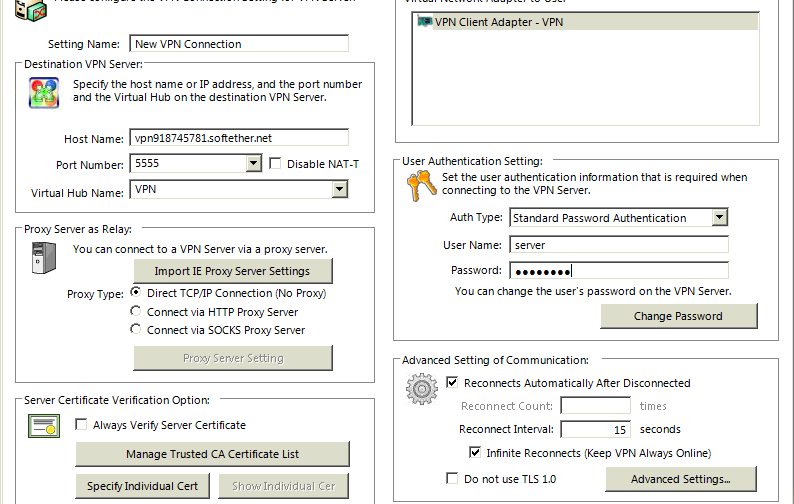Expand the Auth Type dropdown
794x504 pixels.
(719, 217)
